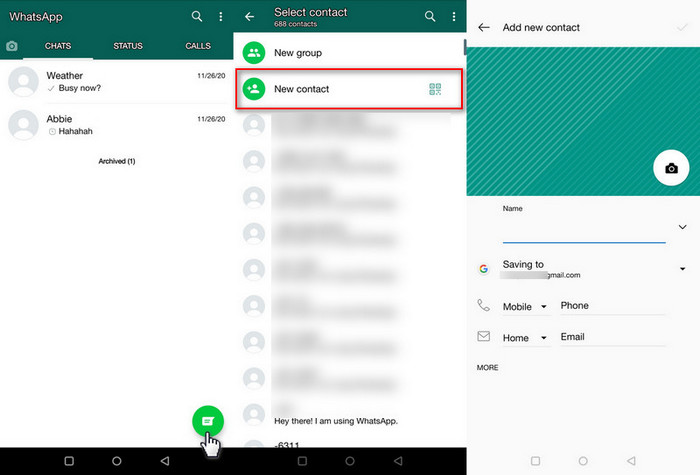Image resolution: width=700 pixels, height=475 pixels.
Task: Open Weather chat profile picture
Action: [24, 82]
